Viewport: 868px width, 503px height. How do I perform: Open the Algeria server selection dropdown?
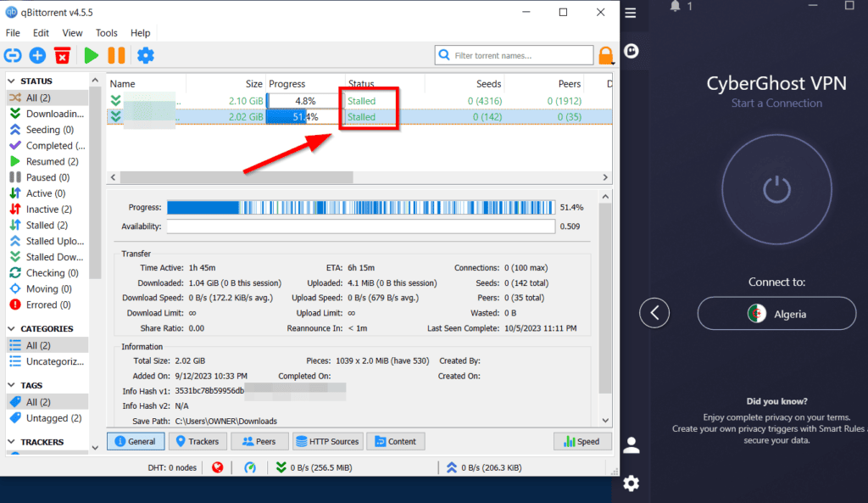click(776, 313)
